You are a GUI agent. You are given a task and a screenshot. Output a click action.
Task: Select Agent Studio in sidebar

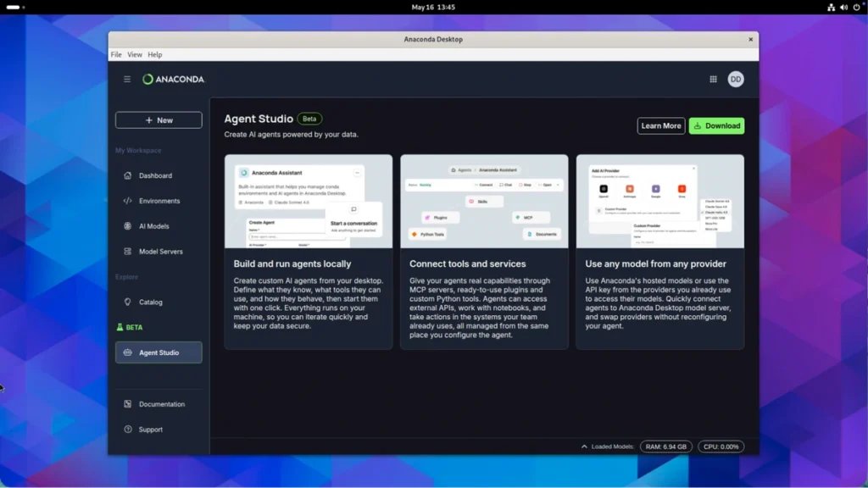click(159, 352)
